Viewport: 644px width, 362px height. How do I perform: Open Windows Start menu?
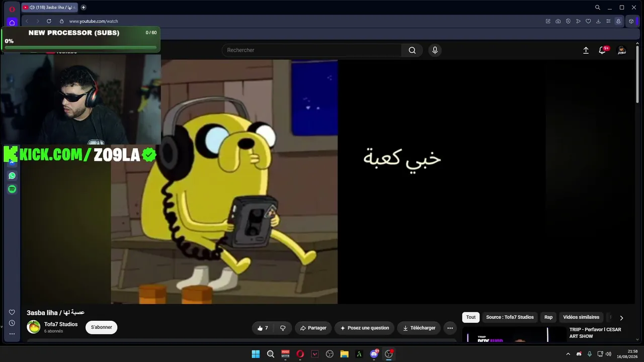point(256,354)
